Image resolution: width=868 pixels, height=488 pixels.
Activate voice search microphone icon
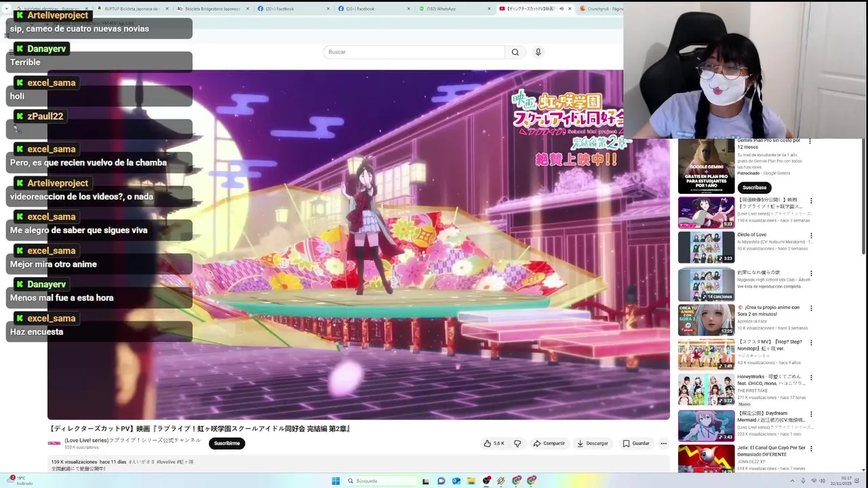click(x=538, y=52)
